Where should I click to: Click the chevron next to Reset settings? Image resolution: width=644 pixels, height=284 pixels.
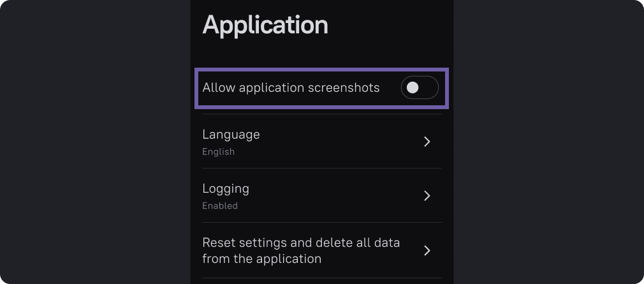[427, 250]
